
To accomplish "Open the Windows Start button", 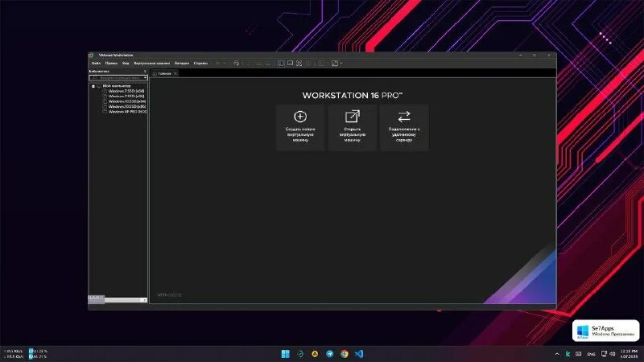I will point(286,354).
